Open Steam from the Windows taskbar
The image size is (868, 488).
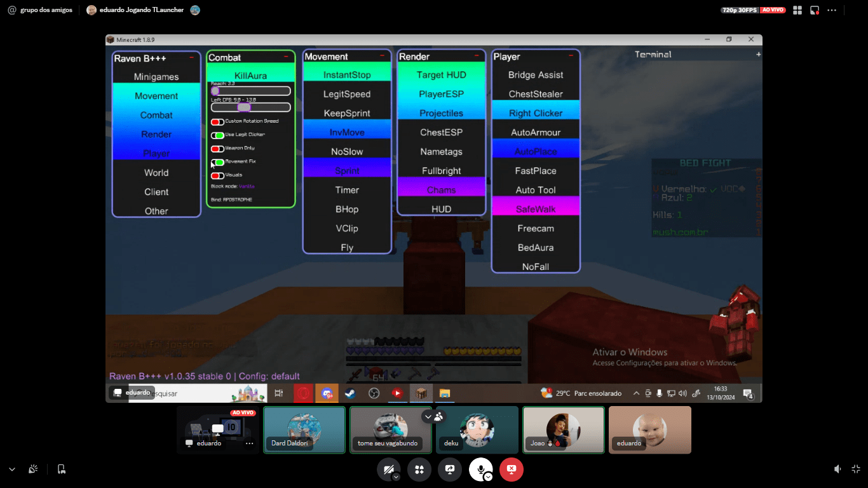tap(350, 393)
